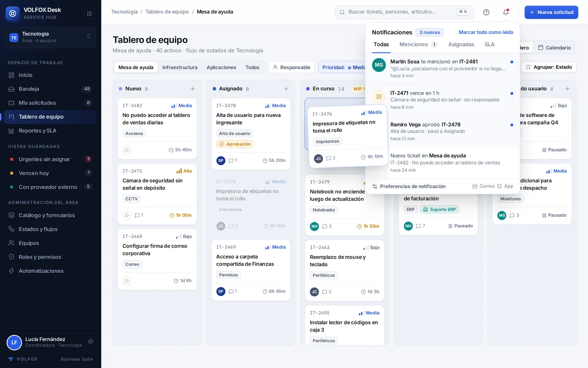
Task: Click SP avatar on IT-2478 card
Action: (x=221, y=160)
